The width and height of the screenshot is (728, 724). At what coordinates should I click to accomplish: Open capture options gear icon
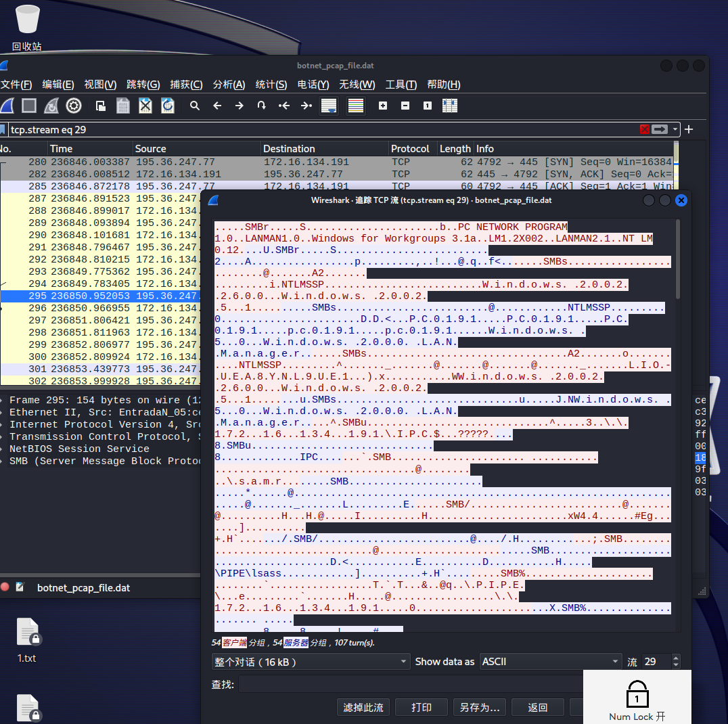[73, 106]
